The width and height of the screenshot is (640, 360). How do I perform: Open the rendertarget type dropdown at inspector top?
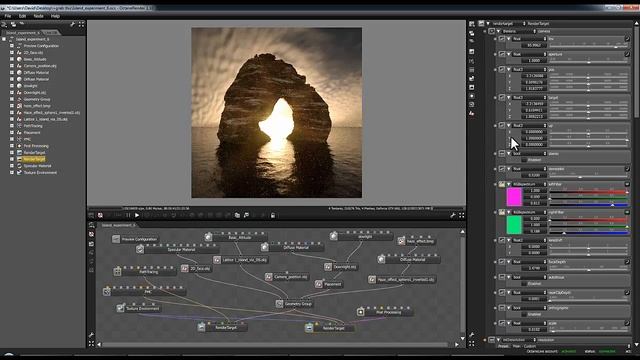point(508,24)
